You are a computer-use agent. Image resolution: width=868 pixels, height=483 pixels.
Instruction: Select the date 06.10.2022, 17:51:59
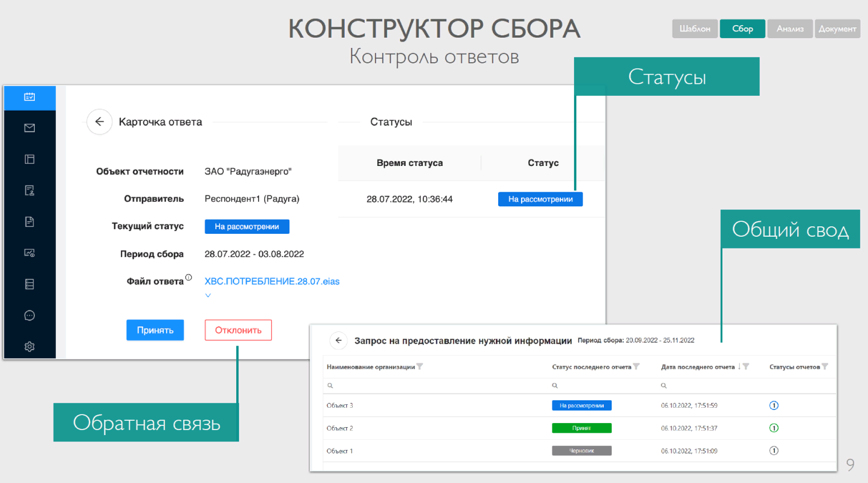click(689, 405)
